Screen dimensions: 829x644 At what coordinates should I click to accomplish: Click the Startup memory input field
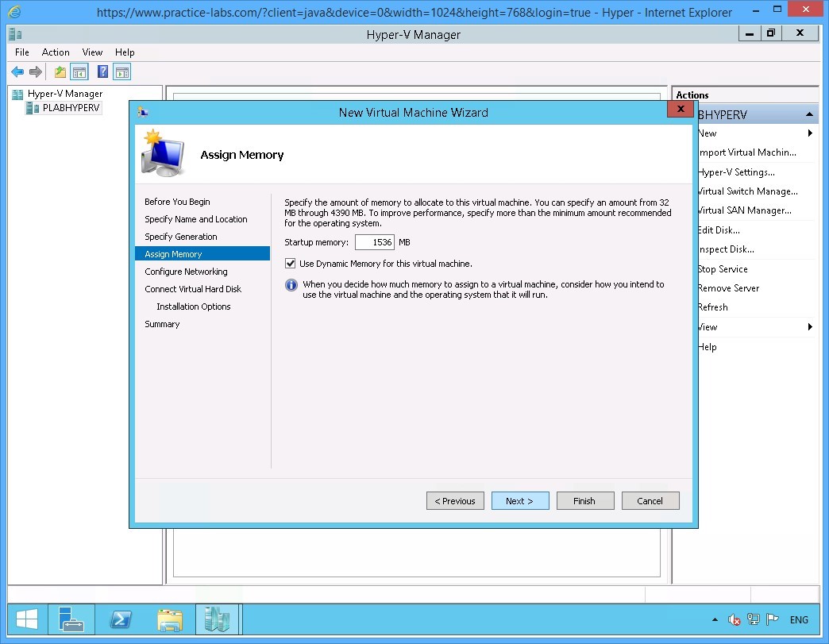pyautogui.click(x=375, y=241)
